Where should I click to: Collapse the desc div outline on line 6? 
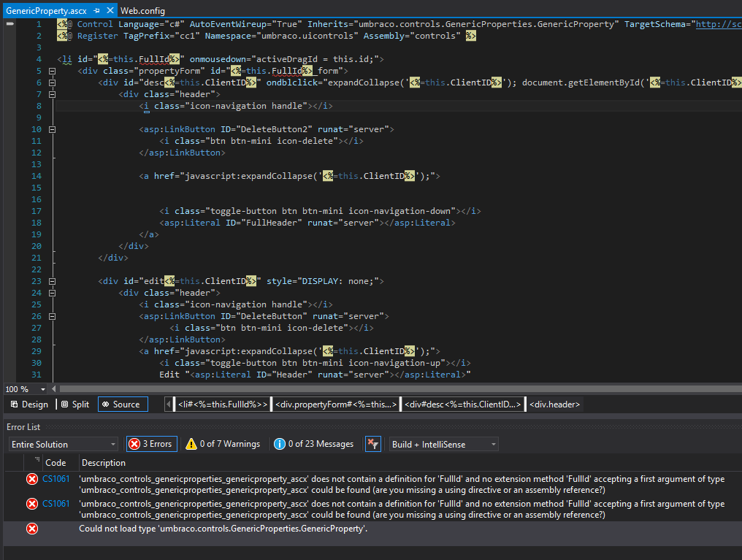52,83
